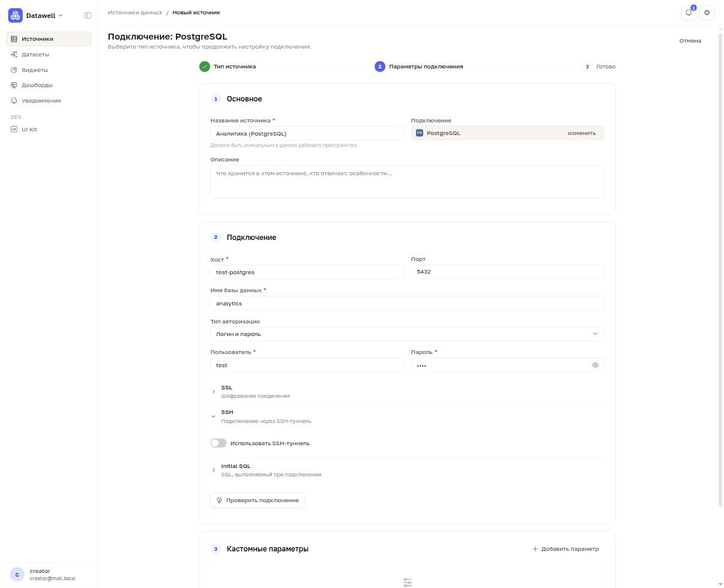The height and width of the screenshot is (588, 724).
Task: Click изменить to change connection type
Action: tap(582, 133)
